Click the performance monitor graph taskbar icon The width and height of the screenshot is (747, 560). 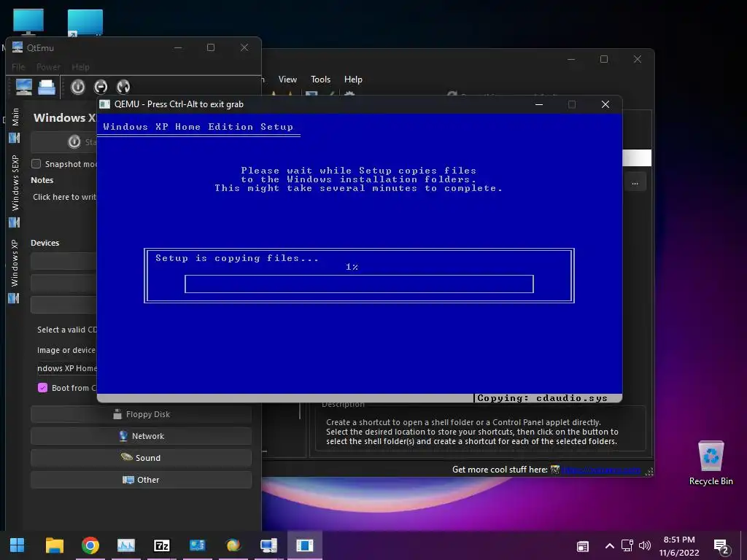coord(126,545)
